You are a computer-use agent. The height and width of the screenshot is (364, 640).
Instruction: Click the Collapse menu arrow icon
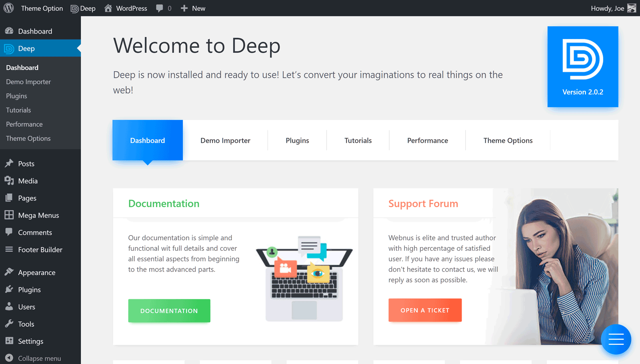point(9,358)
